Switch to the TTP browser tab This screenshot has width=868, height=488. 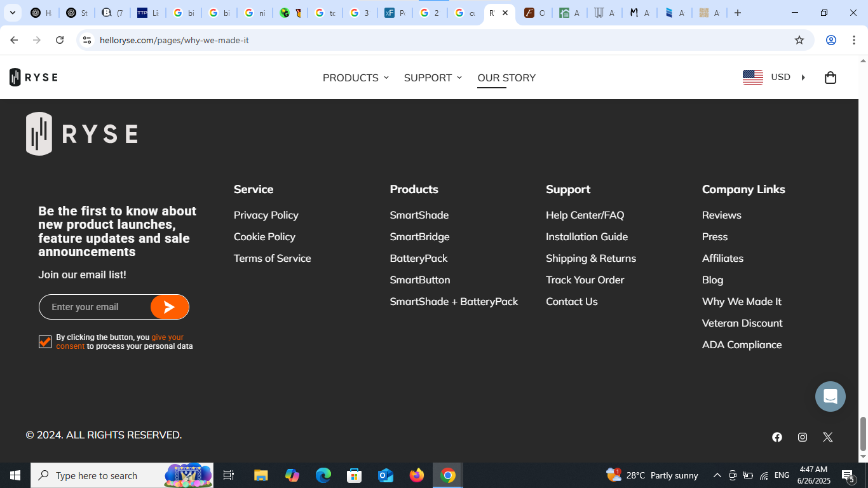coord(147,13)
